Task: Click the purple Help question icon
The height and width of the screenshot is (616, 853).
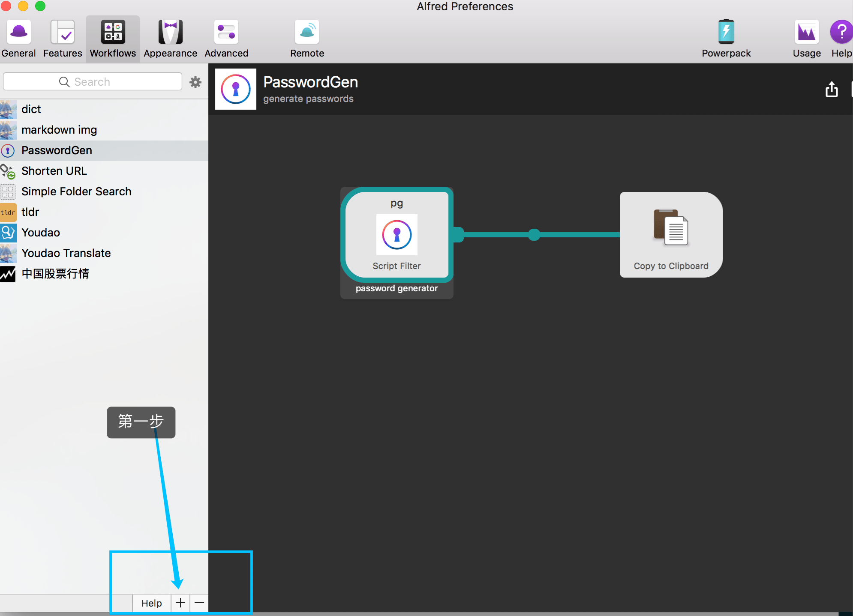Action: (841, 33)
